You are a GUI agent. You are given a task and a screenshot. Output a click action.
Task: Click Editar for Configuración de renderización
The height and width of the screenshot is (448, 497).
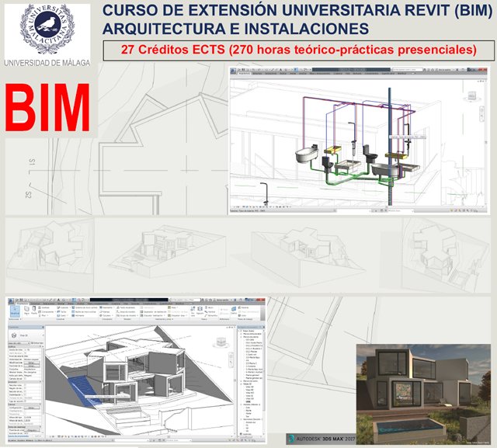tap(32, 408)
